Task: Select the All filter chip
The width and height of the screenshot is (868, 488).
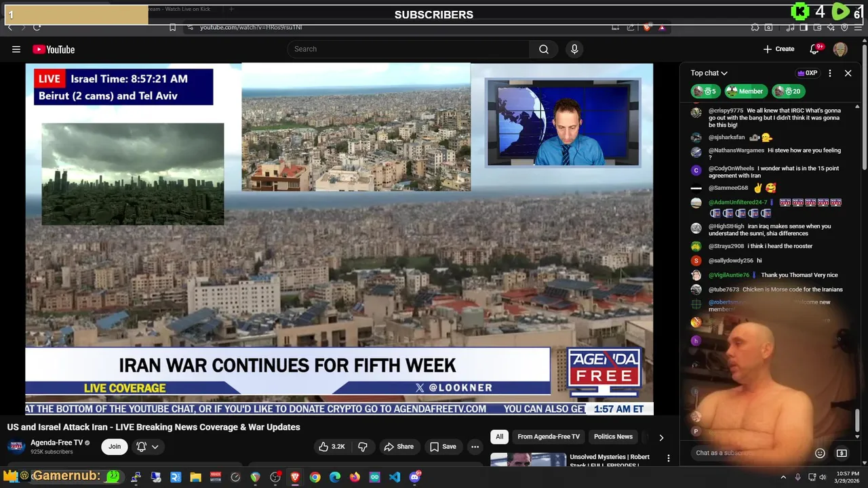Action: pos(499,436)
